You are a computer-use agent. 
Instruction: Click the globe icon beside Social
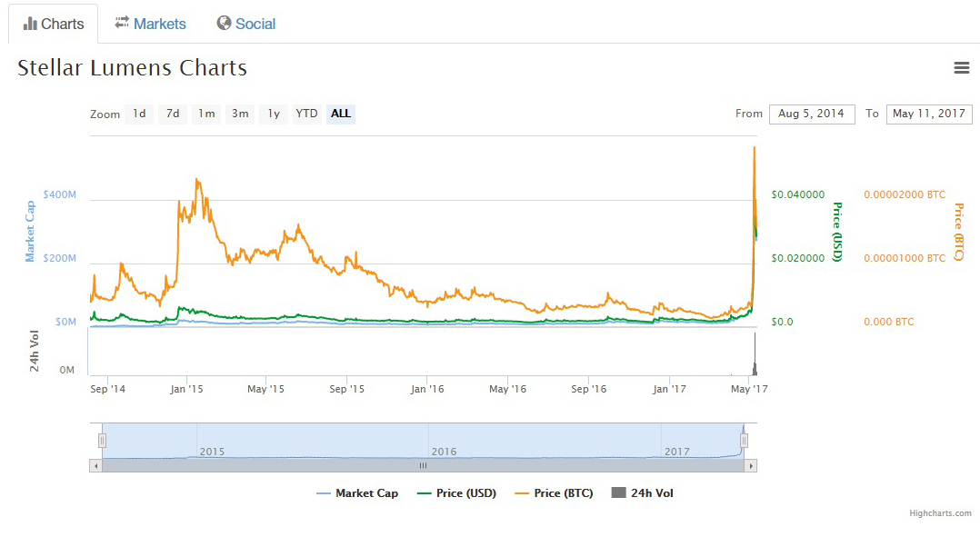point(224,23)
